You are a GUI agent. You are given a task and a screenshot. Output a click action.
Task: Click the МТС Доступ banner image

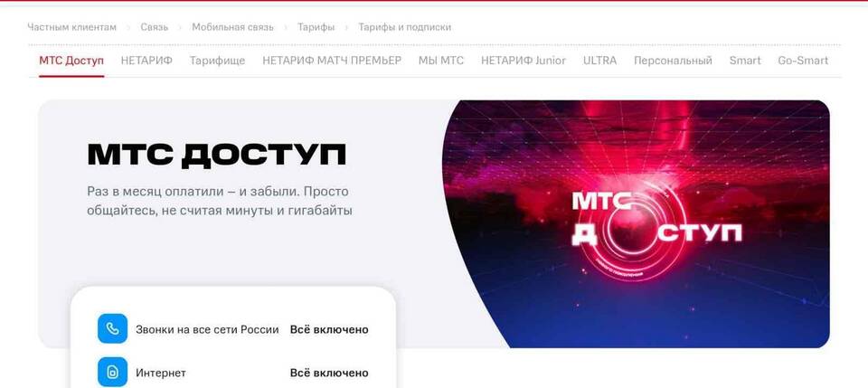pos(637,223)
